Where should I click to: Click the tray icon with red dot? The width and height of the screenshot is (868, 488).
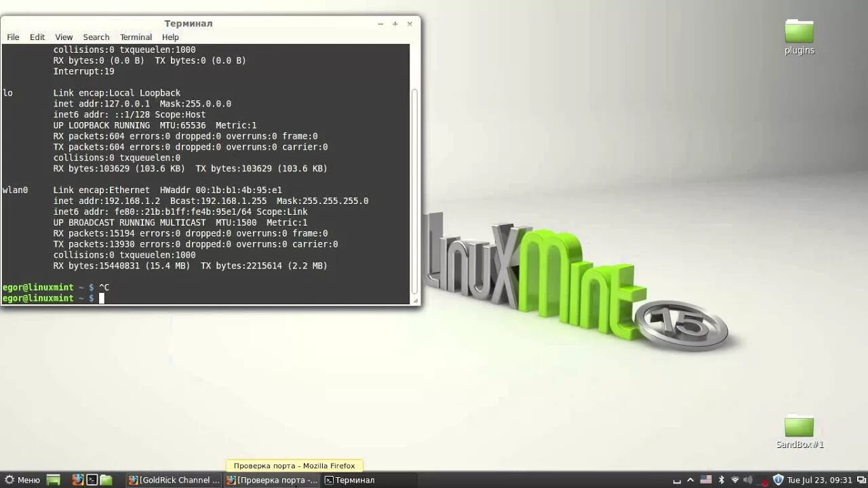763,481
